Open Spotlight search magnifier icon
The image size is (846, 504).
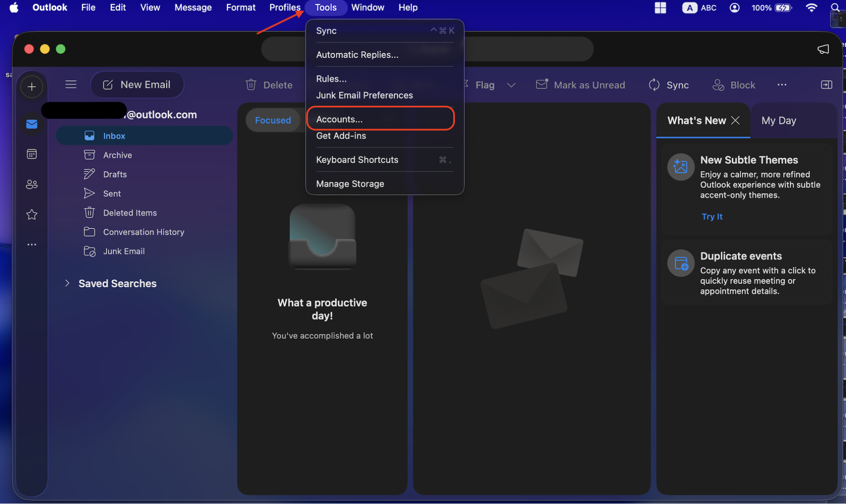coord(835,7)
